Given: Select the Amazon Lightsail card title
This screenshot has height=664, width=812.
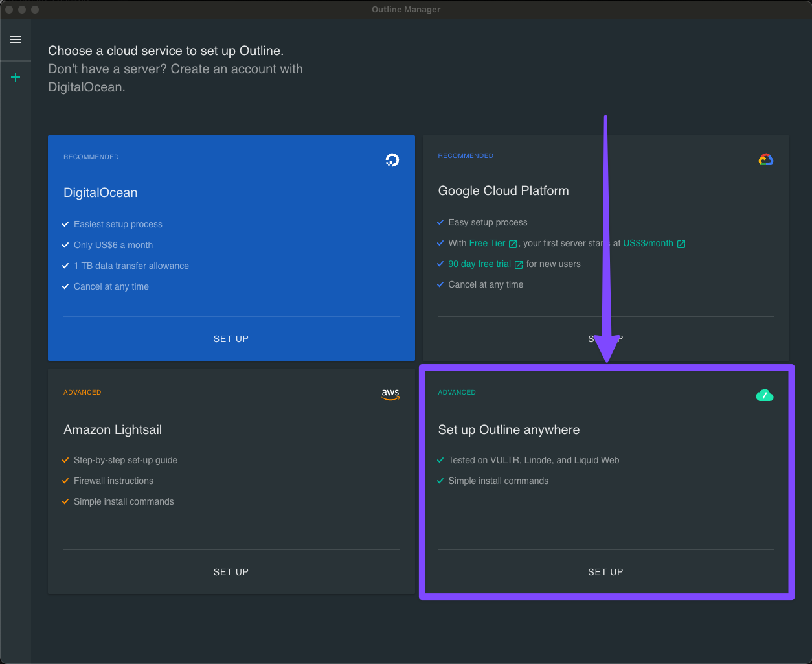Looking at the screenshot, I should [x=113, y=429].
